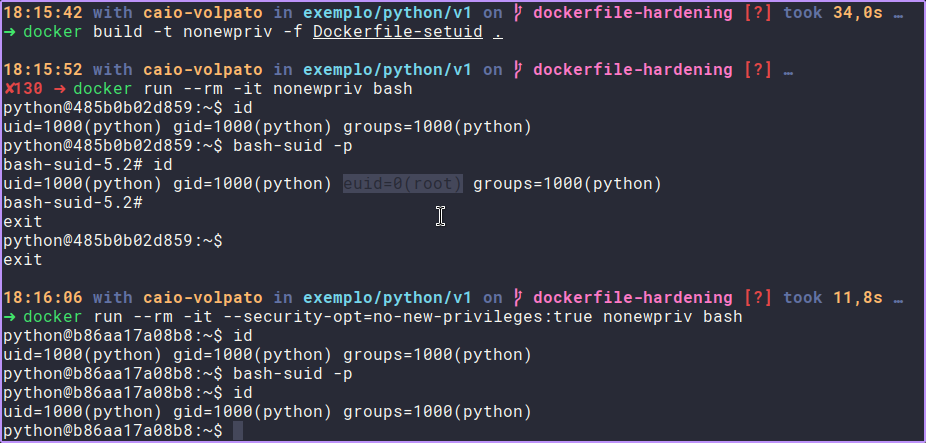The height and width of the screenshot is (443, 926).
Task: Place cursor at block cursor on last prompt
Action: (237, 430)
